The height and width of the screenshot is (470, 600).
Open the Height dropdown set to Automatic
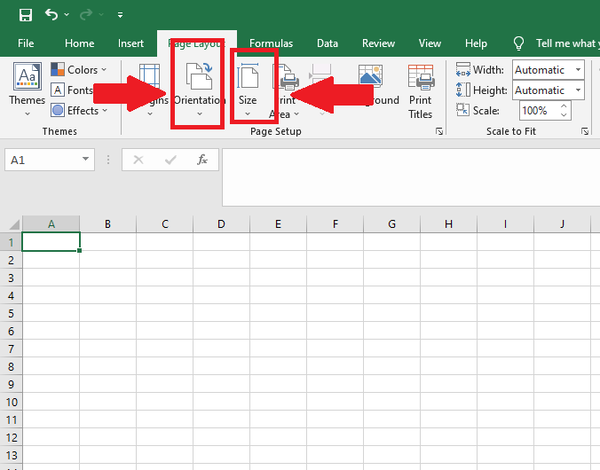[x=548, y=90]
